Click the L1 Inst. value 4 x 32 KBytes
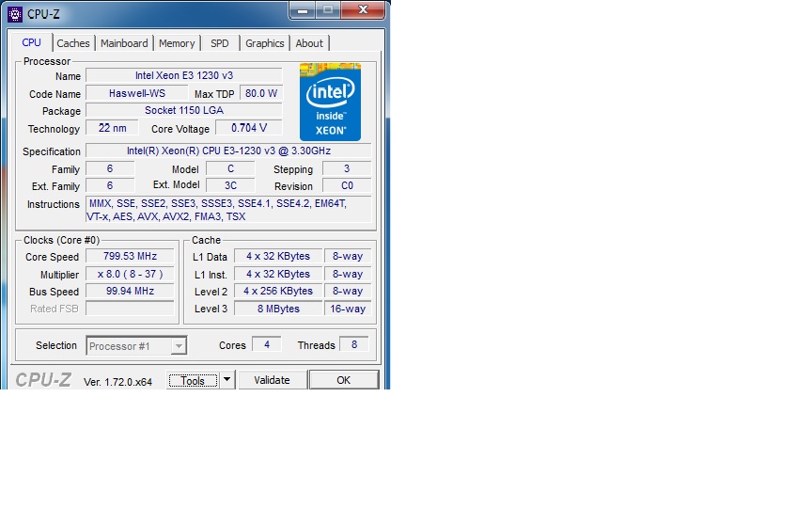812x508 pixels. [x=278, y=274]
